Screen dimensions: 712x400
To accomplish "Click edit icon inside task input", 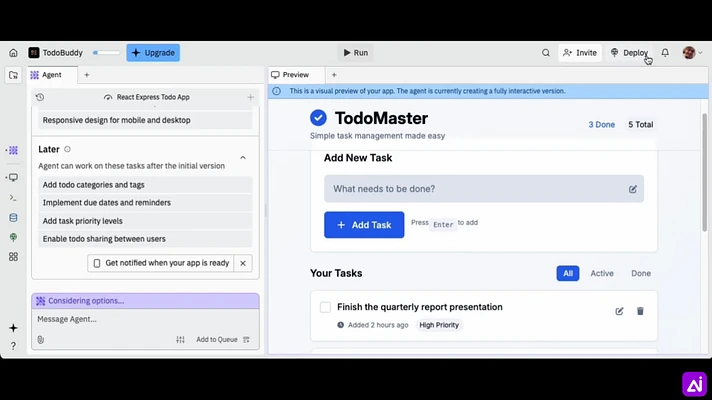I will point(633,189).
